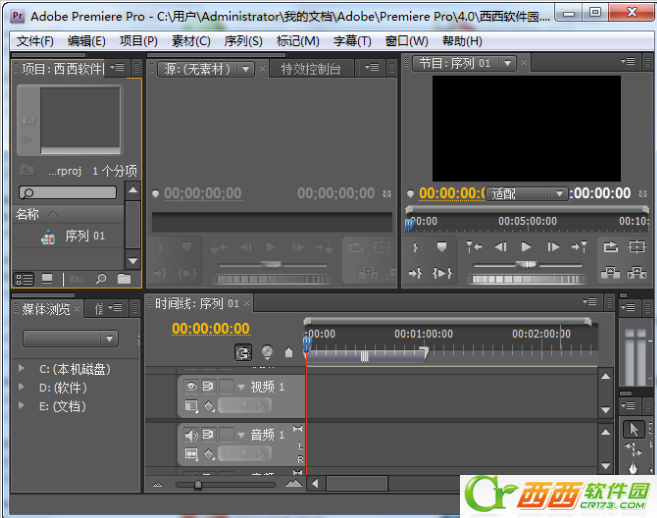Viewport: 657px width, 518px height.
Task: Select the Selection arrow tool
Action: [x=633, y=430]
